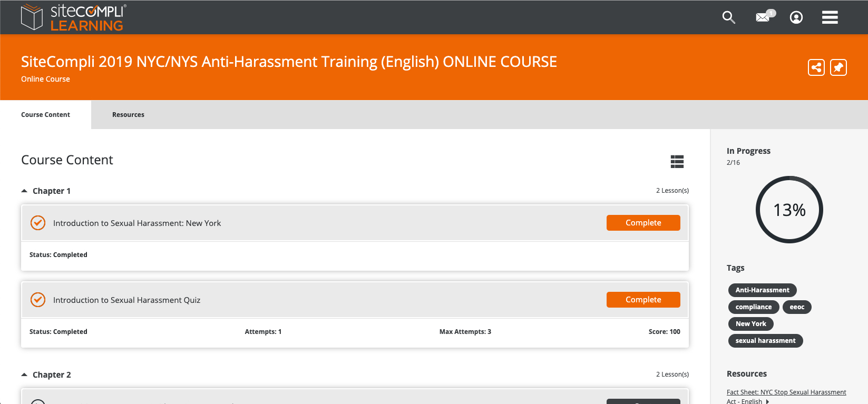
Task: Switch to the Course Content tab
Action: [45, 114]
